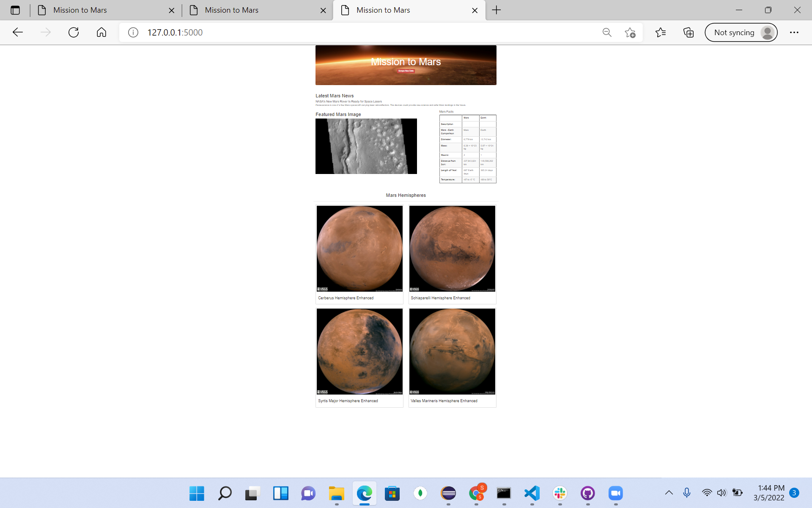
Task: Launch Visual Studio Code from the taskbar
Action: click(x=532, y=493)
